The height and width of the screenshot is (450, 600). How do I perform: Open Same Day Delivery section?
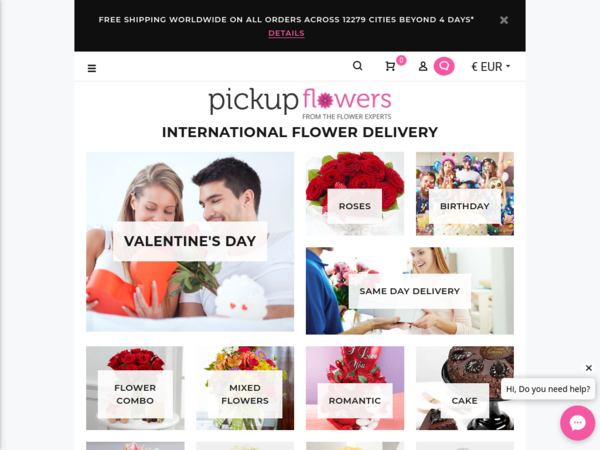click(410, 291)
